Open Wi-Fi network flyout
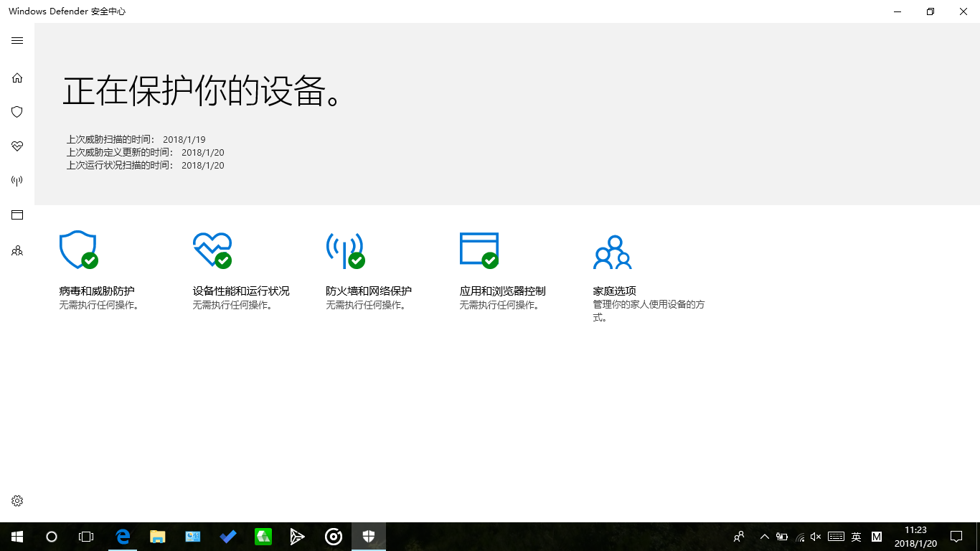 pos(800,537)
